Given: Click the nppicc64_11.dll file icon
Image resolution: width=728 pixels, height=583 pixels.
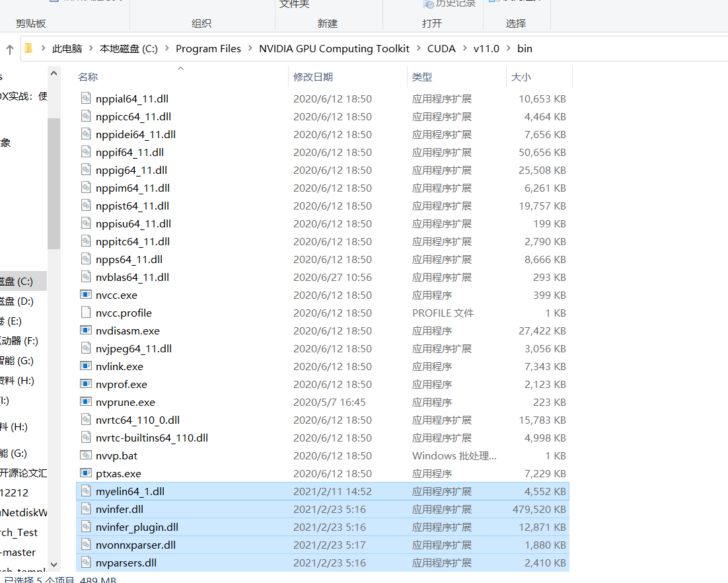Looking at the screenshot, I should tap(86, 116).
